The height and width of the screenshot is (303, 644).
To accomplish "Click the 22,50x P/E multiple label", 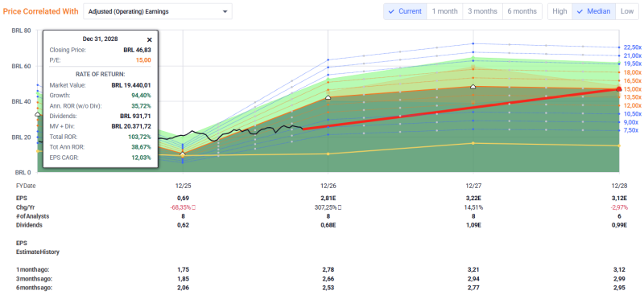I will click(633, 47).
